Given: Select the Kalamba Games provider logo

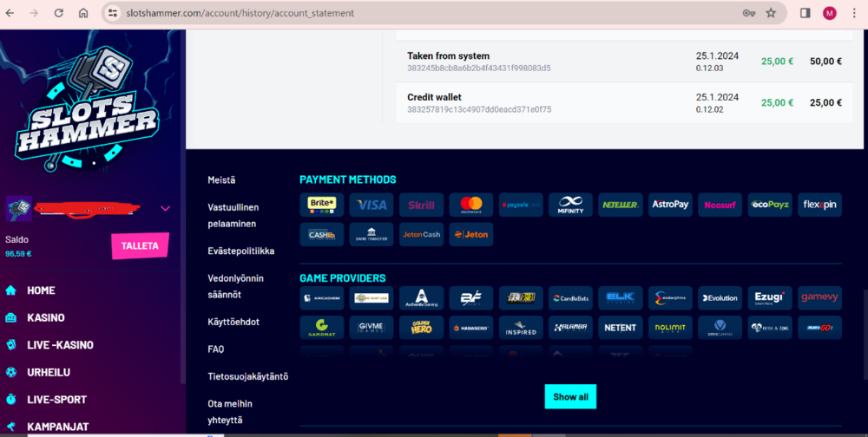Looking at the screenshot, I should tap(571, 328).
